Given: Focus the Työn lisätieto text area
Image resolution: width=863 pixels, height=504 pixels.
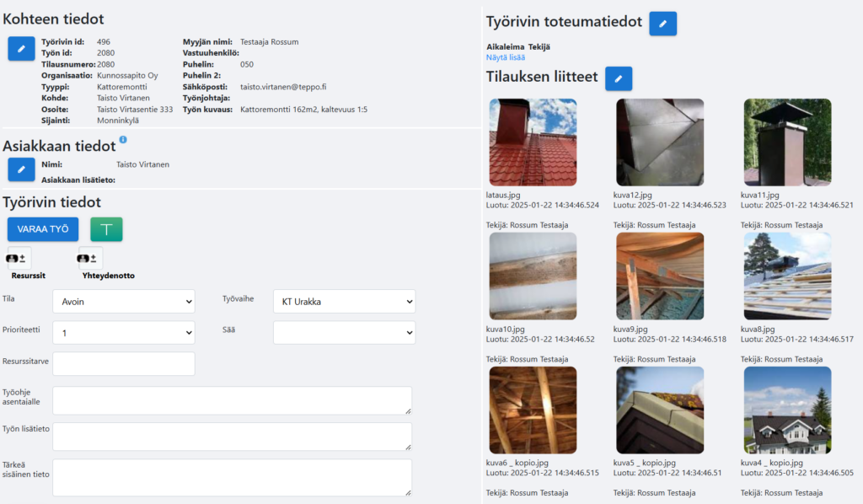Looking at the screenshot, I should tap(233, 437).
